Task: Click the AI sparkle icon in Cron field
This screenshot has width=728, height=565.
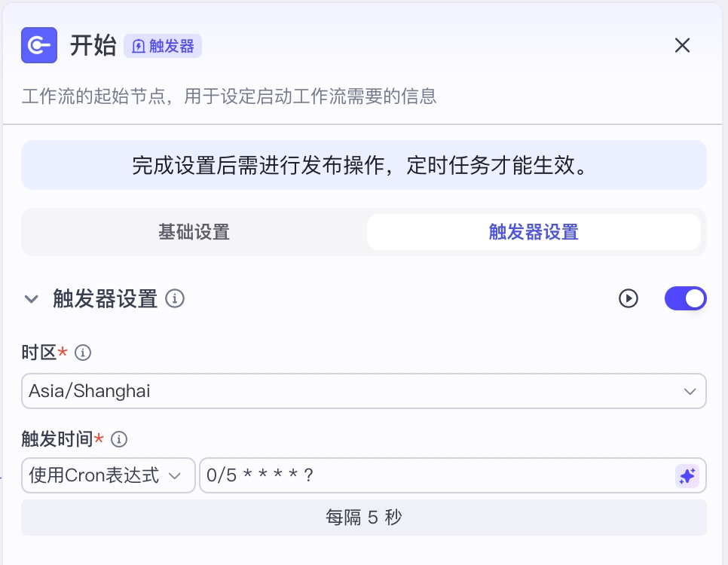Action: (x=687, y=476)
